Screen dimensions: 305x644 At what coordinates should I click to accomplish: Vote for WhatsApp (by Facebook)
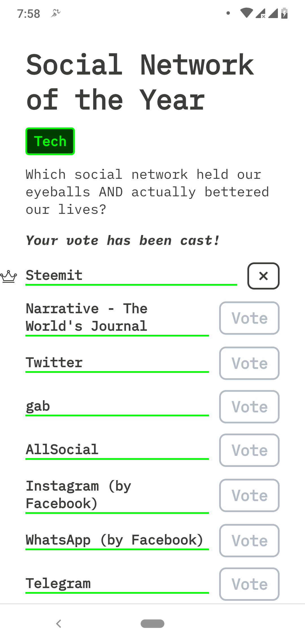249,541
